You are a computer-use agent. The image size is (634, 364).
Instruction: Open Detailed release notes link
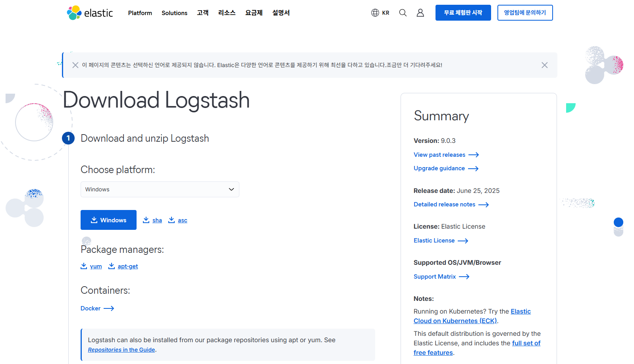[x=444, y=204]
